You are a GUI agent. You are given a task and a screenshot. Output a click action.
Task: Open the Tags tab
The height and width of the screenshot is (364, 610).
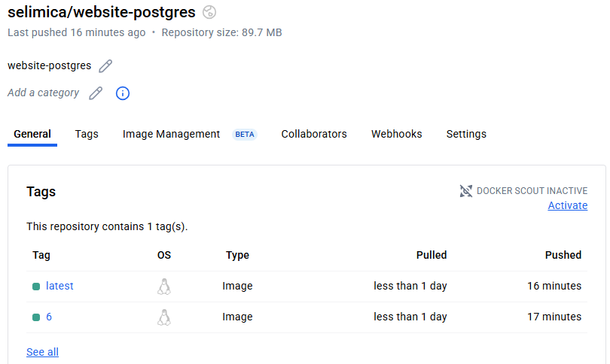coord(87,135)
